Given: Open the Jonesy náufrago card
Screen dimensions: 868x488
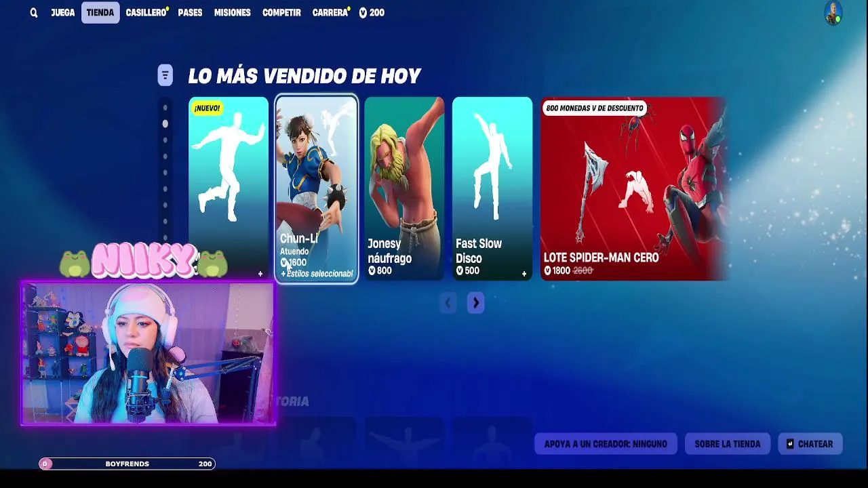Looking at the screenshot, I should click(404, 188).
